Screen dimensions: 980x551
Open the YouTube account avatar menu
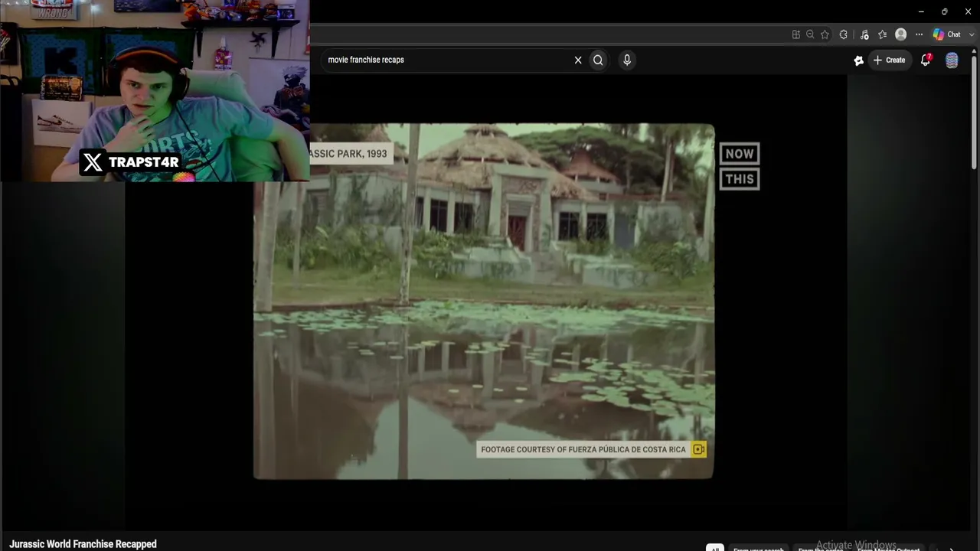[x=952, y=60]
